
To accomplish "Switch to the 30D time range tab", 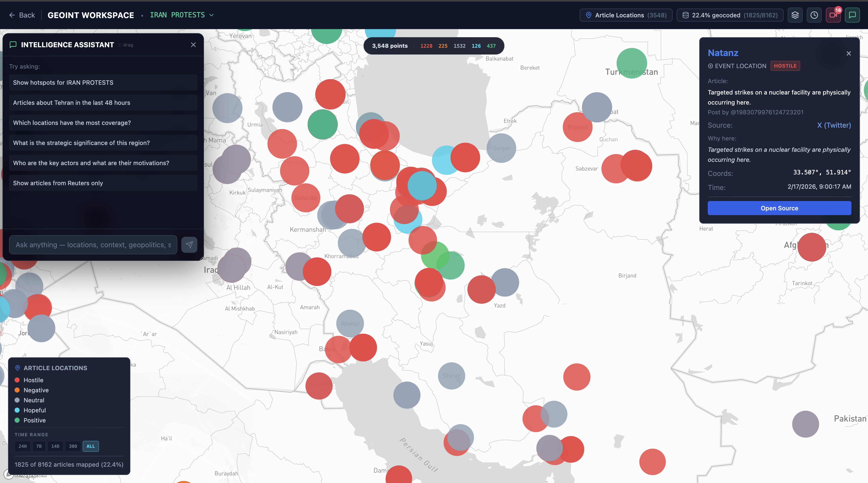I will point(73,446).
